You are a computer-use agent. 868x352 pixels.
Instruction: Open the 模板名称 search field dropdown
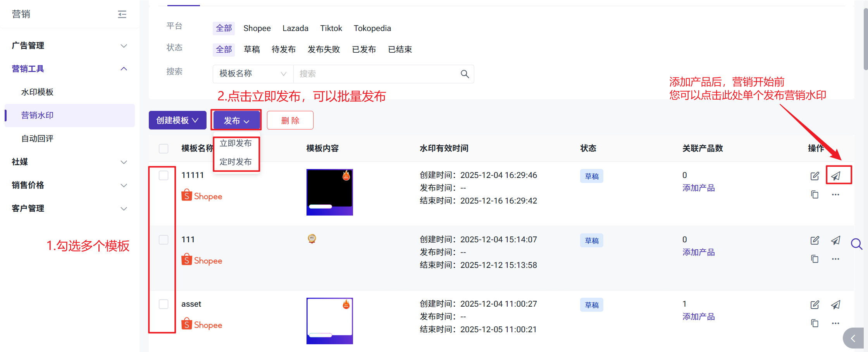click(x=253, y=74)
